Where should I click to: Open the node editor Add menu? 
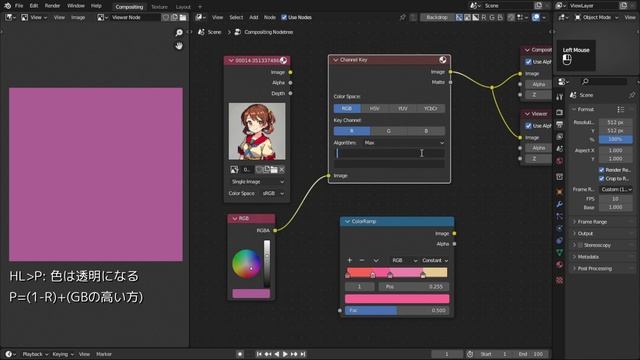253,18
